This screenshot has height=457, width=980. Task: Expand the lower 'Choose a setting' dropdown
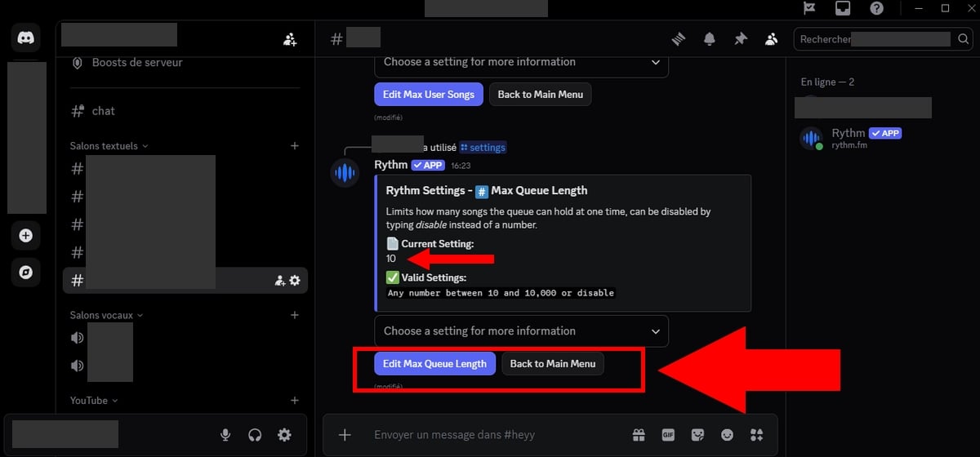(x=521, y=331)
